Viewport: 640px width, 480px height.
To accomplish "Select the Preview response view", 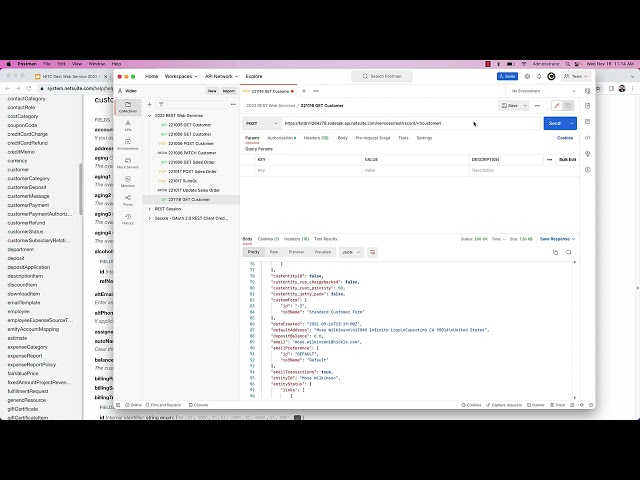I will [296, 252].
